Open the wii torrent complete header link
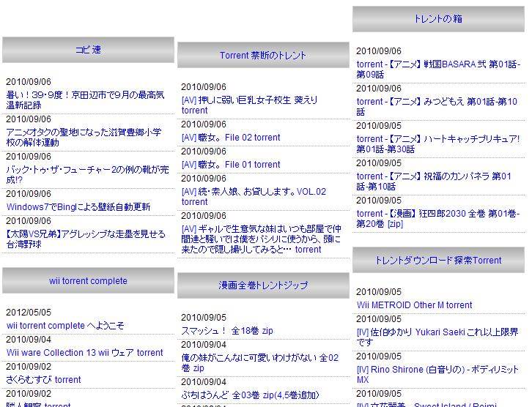The height and width of the screenshot is (407, 532). coord(88,281)
